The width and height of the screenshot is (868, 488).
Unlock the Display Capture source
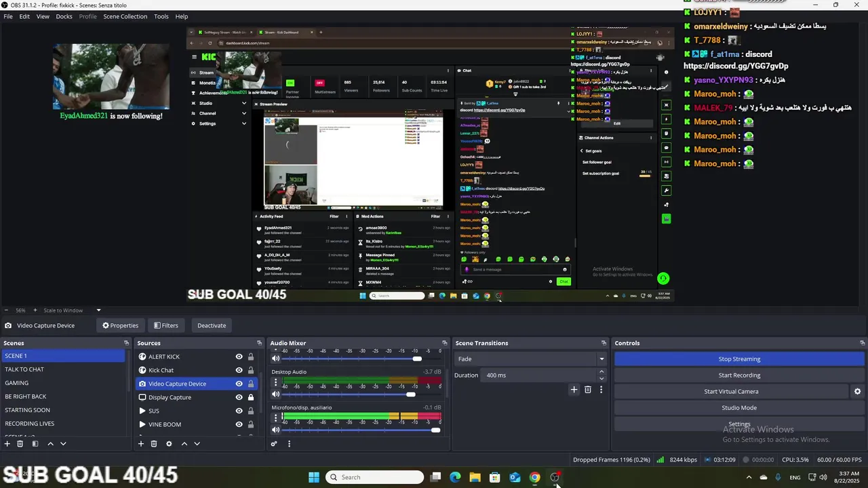coord(251,397)
